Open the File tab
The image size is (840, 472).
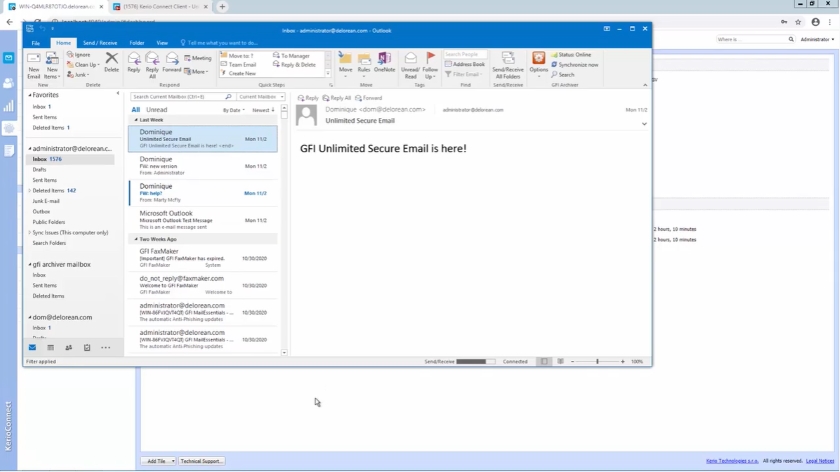[35, 43]
